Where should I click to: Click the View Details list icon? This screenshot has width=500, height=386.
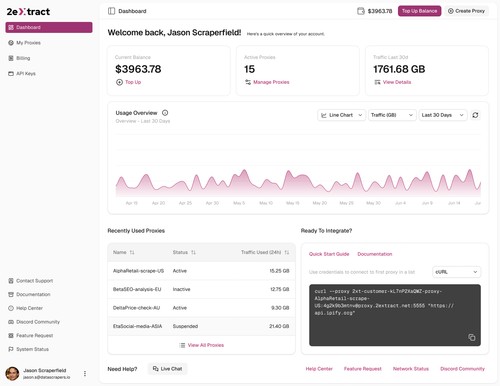(377, 82)
